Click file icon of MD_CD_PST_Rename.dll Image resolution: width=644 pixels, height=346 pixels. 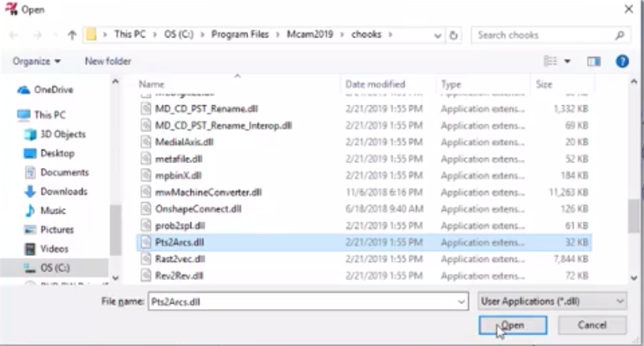click(x=146, y=109)
